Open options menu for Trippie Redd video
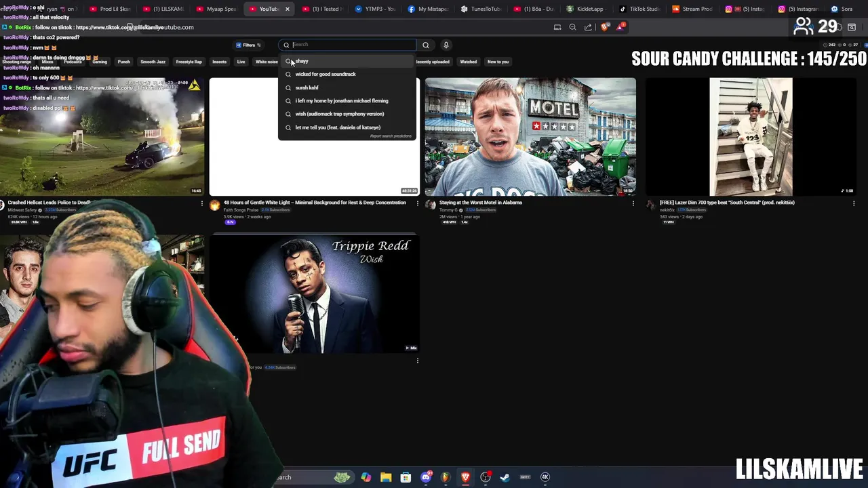Viewport: 868px width, 488px height. click(x=418, y=361)
